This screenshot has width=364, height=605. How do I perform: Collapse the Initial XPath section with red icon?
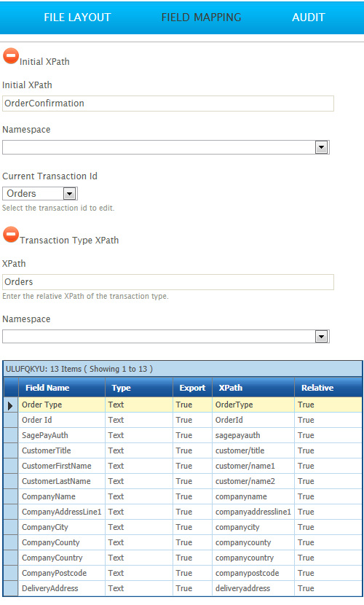[11, 56]
